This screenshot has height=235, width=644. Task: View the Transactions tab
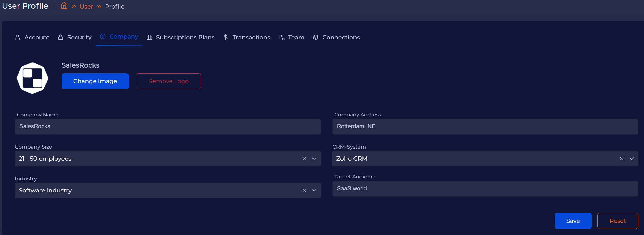[247, 37]
